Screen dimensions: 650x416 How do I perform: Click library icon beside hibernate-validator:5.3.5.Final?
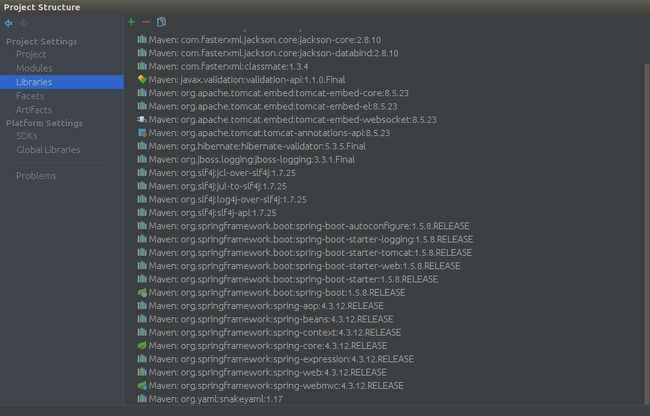(142, 146)
